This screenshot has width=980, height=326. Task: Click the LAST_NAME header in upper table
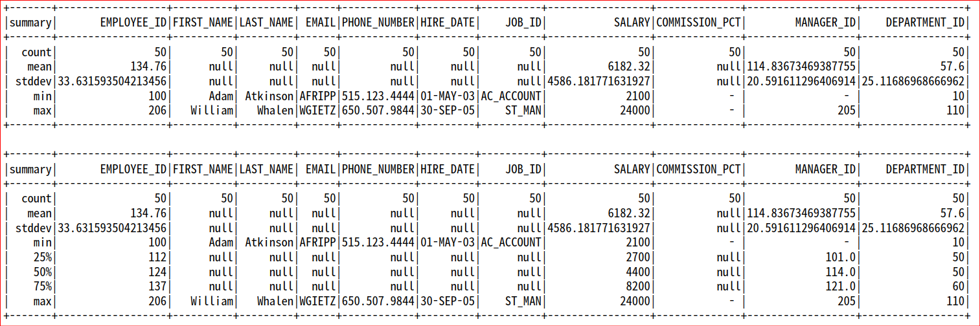coord(266,22)
